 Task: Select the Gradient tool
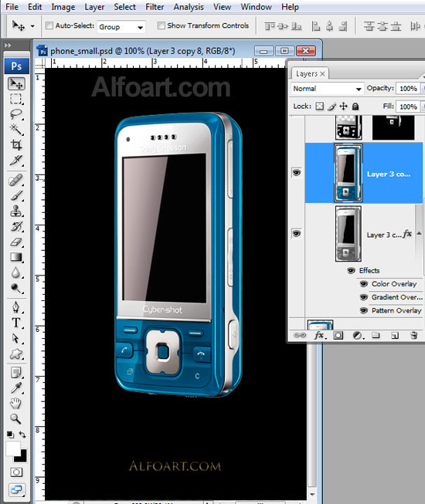[16, 257]
